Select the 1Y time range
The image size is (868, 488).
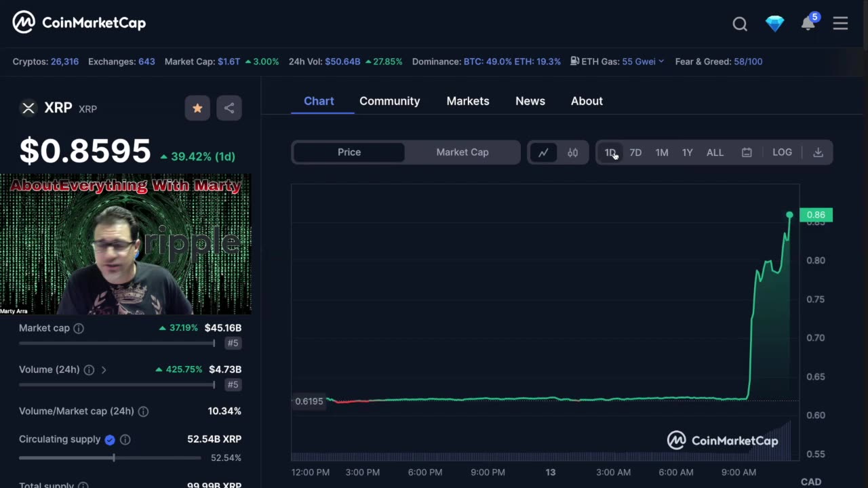[688, 152]
